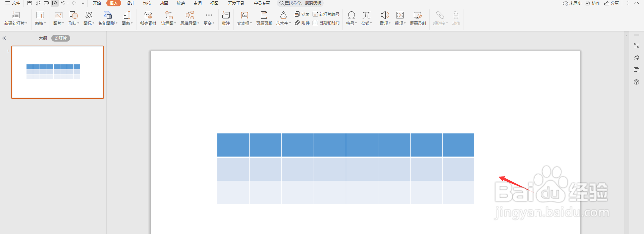Click the first header cell of the table
644x234 pixels.
tap(233, 145)
